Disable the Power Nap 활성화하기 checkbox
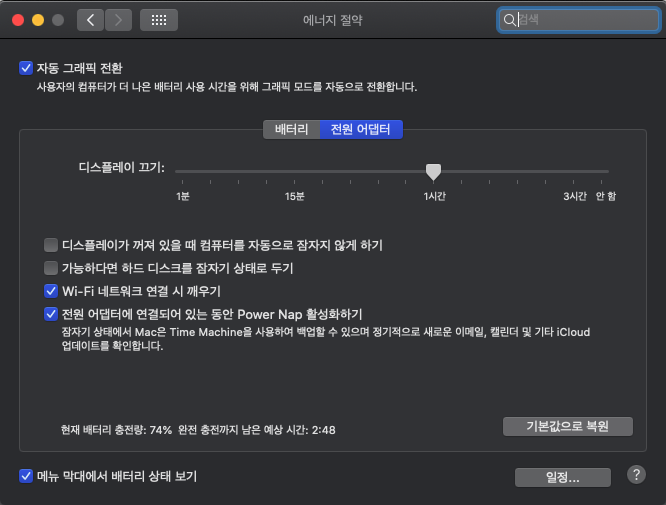The width and height of the screenshot is (666, 505). click(51, 314)
